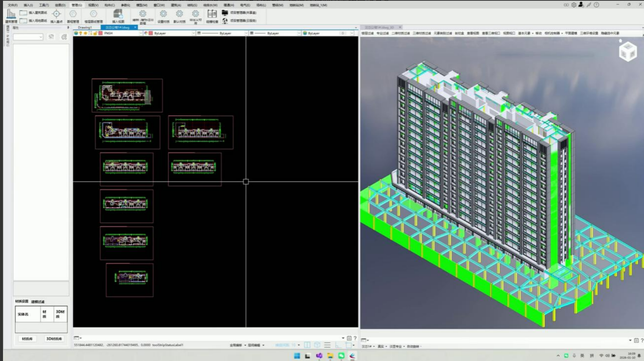
Task: Toggle the layer lock icon in layer toolbar
Action: tap(95, 33)
